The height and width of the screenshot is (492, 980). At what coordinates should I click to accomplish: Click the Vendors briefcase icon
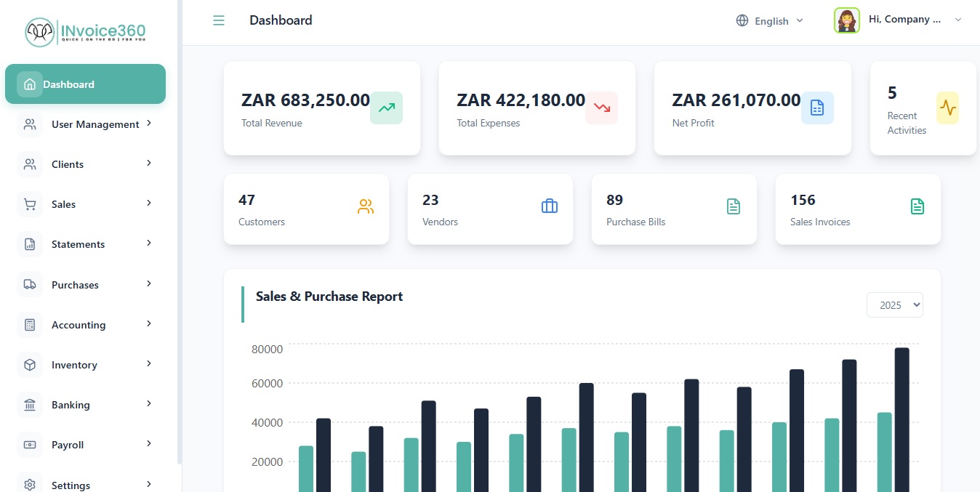(549, 206)
